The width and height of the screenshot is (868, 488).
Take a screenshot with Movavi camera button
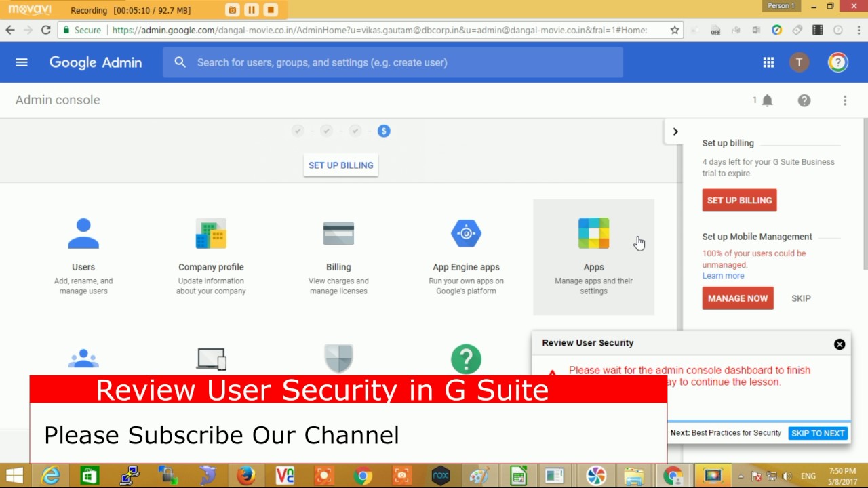point(233,9)
